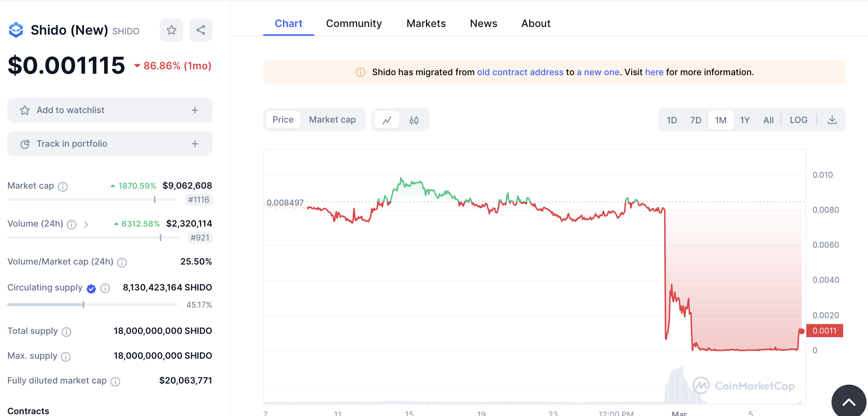Image resolution: width=868 pixels, height=416 pixels.
Task: Open the Markets tab
Action: [426, 23]
